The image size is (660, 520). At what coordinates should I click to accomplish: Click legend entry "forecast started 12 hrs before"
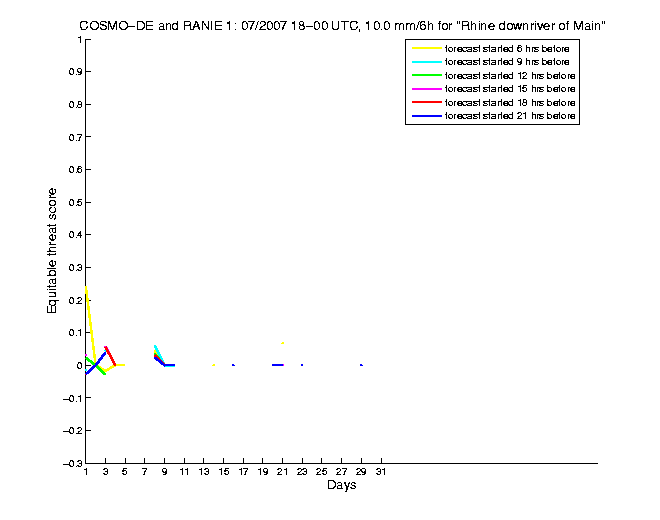tap(510, 76)
